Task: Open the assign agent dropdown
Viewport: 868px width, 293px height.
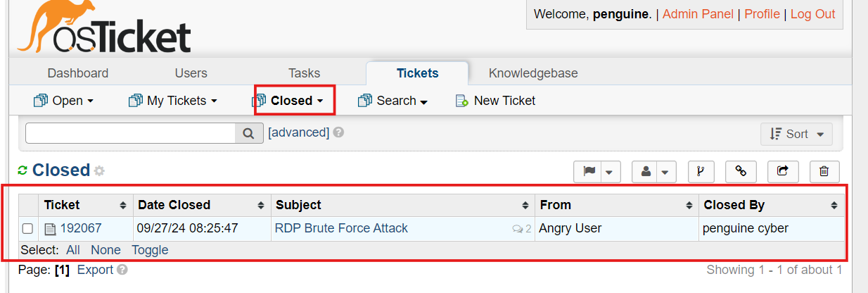Action: pyautogui.click(x=654, y=171)
